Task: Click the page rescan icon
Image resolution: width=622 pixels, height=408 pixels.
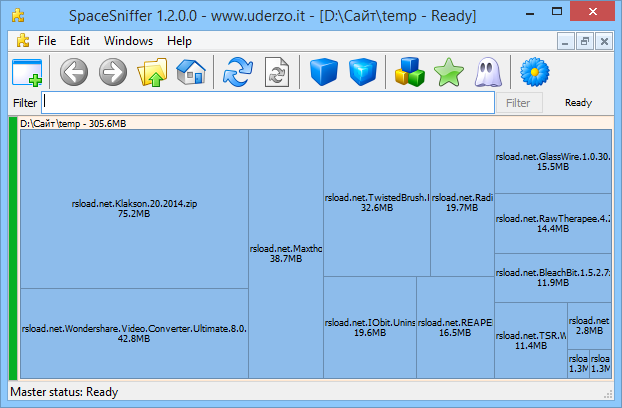Action: click(276, 73)
